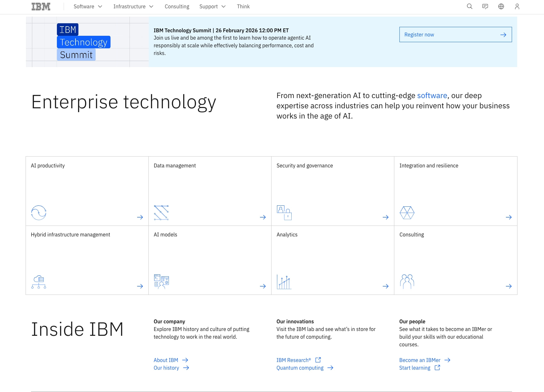
Task: Click the arrow in Hybrid infrastructure management card
Action: 140,286
